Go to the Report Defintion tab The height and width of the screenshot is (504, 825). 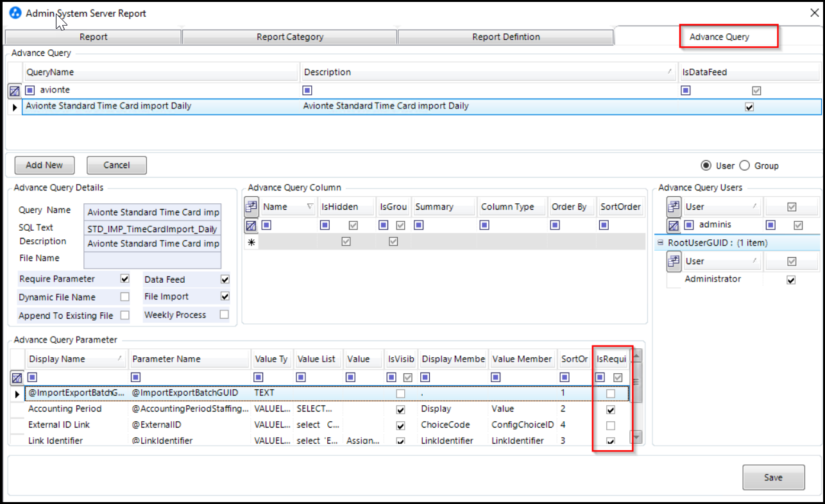click(506, 37)
